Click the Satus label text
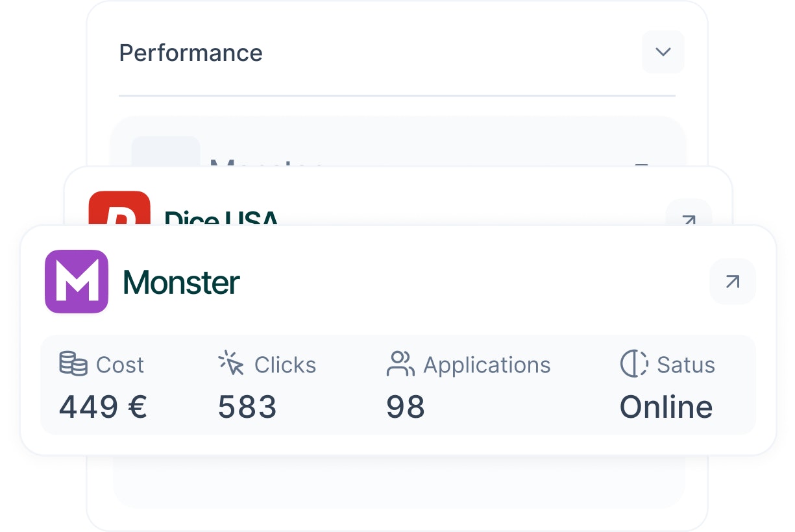795x532 pixels. pyautogui.click(x=686, y=365)
